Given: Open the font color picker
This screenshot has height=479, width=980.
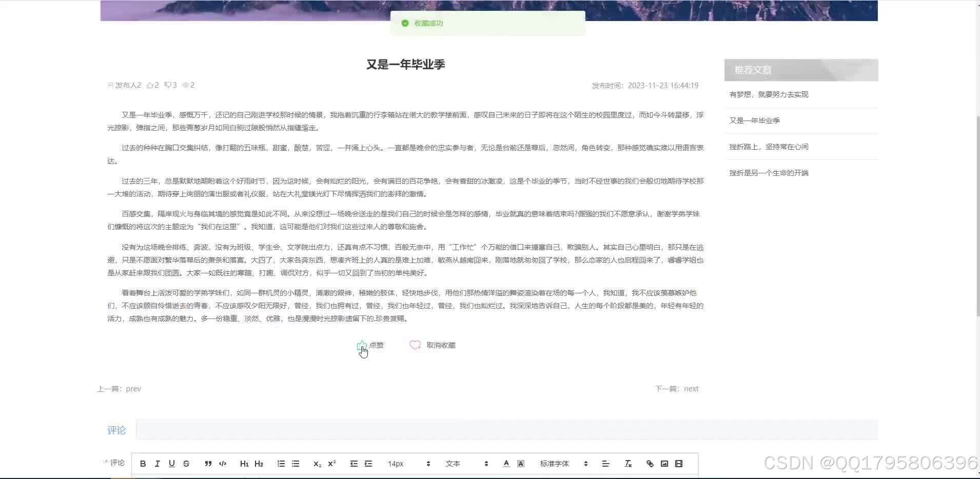Looking at the screenshot, I should click(x=506, y=463).
